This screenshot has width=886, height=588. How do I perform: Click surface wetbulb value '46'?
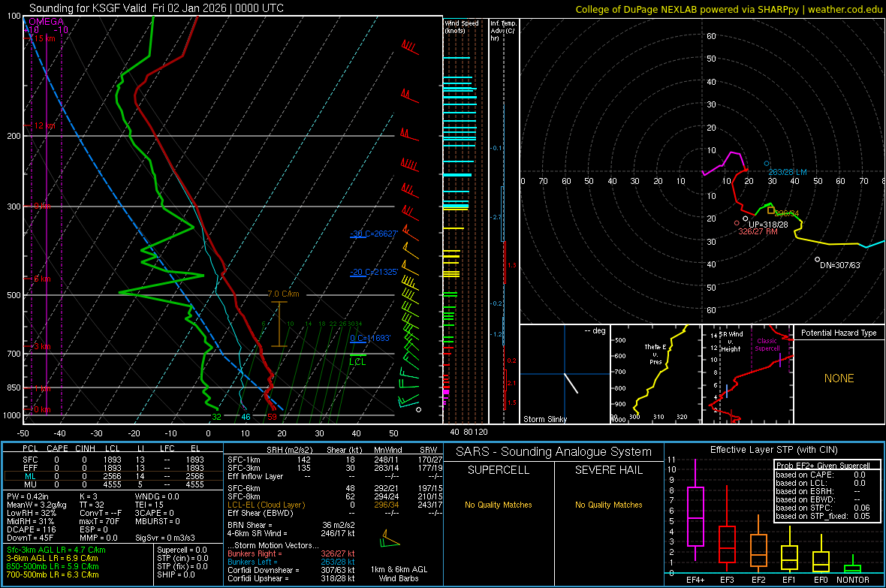click(x=246, y=418)
